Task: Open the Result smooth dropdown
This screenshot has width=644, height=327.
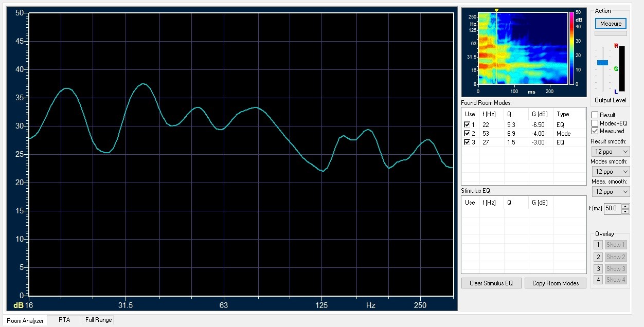Action: pos(610,152)
